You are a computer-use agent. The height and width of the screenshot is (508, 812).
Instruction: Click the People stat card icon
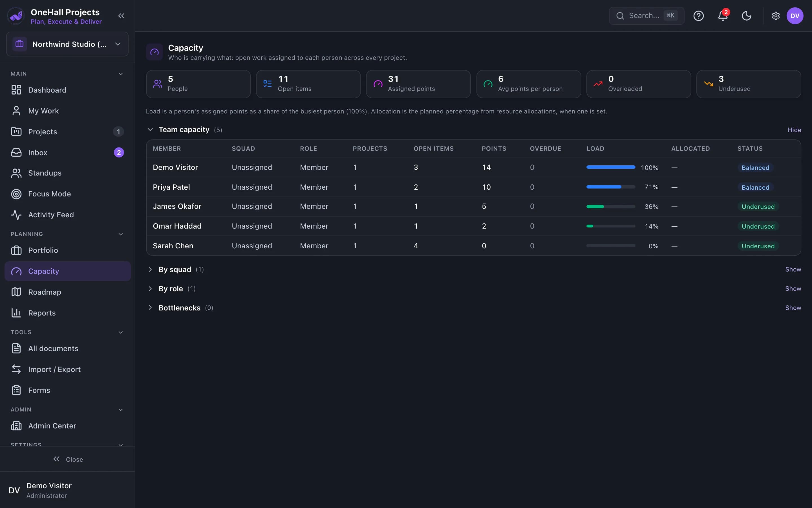157,84
